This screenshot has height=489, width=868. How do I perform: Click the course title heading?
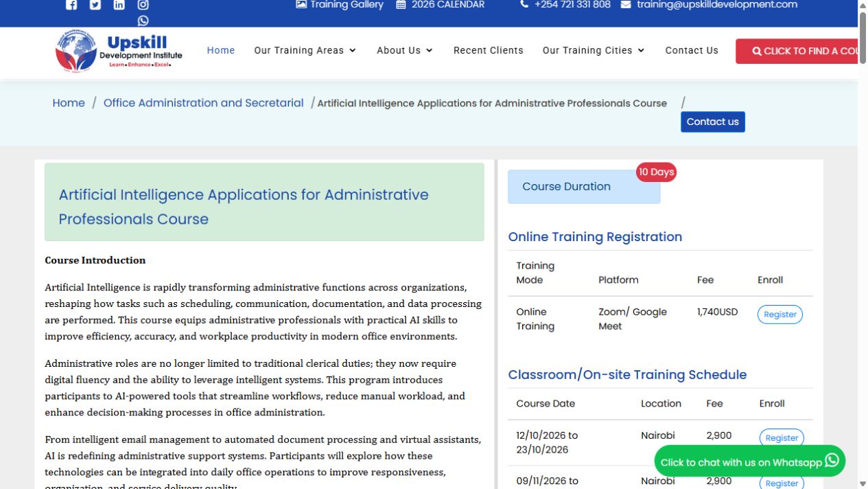coord(264,207)
